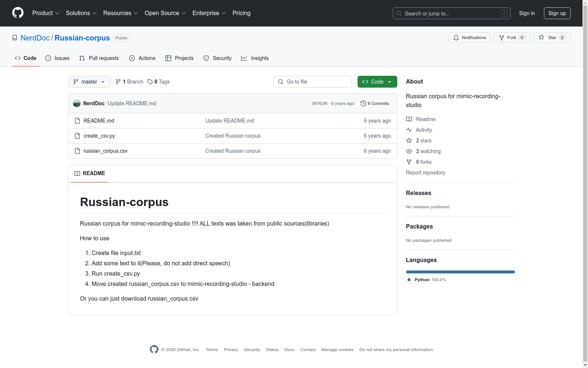Viewport: 588px width, 368px height.
Task: Open the 39762f6 commit hash
Action: 319,103
